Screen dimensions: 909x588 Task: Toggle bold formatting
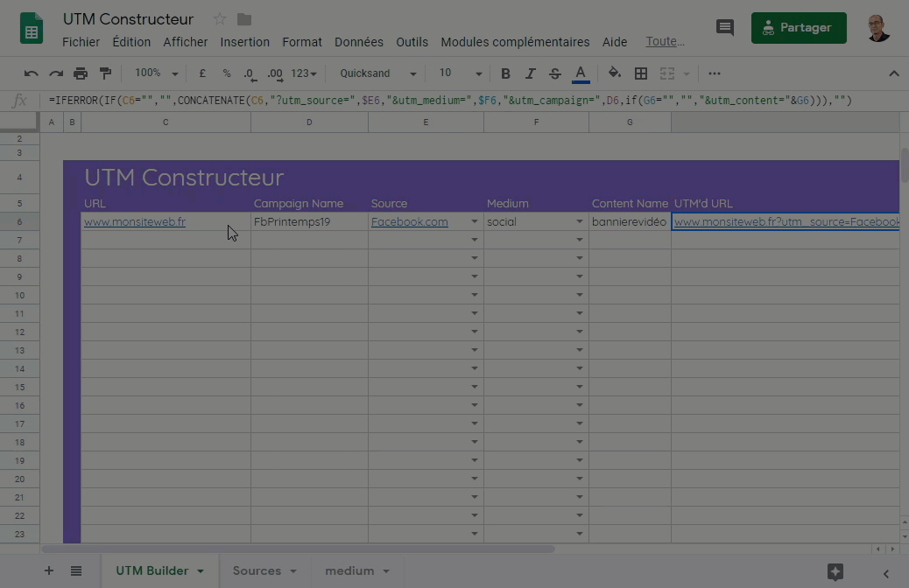click(505, 73)
